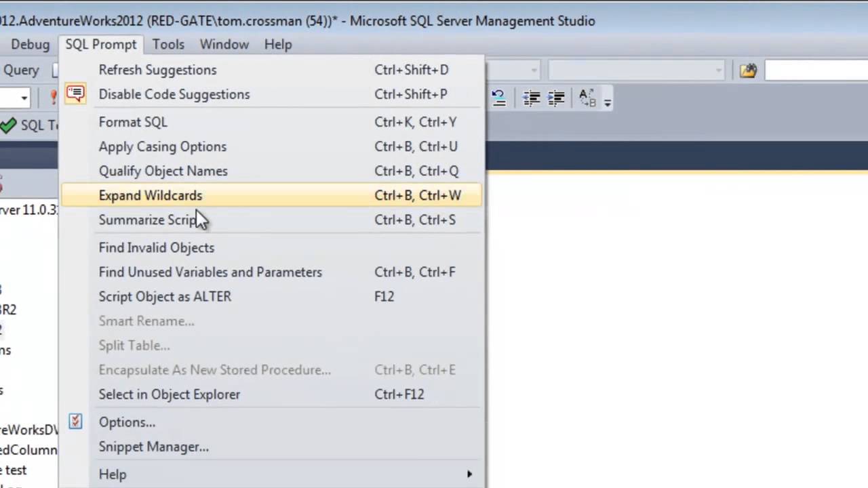Click the green checkmark SQL Test icon
Viewport: 868px width, 488px height.
point(9,125)
